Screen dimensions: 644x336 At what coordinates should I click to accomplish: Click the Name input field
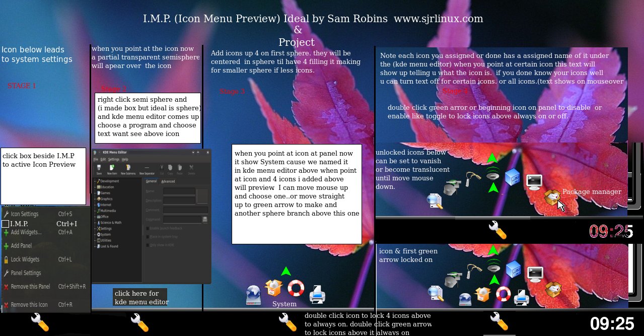point(179,191)
